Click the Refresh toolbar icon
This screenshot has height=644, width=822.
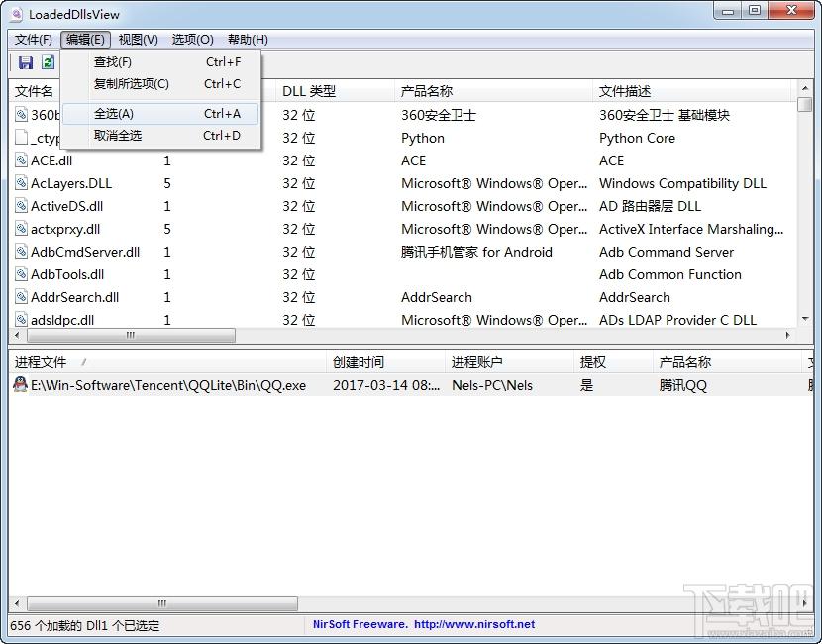pos(49,62)
